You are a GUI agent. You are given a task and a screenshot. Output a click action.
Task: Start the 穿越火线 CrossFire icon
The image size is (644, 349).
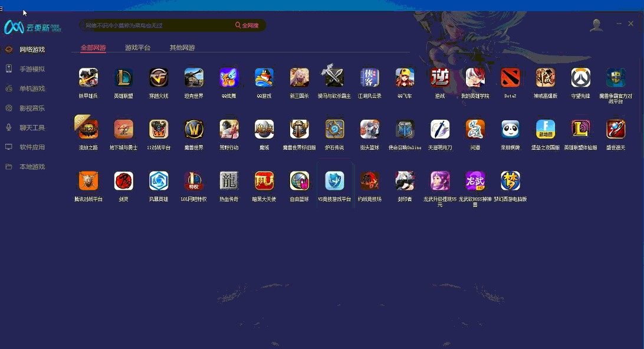pos(159,78)
